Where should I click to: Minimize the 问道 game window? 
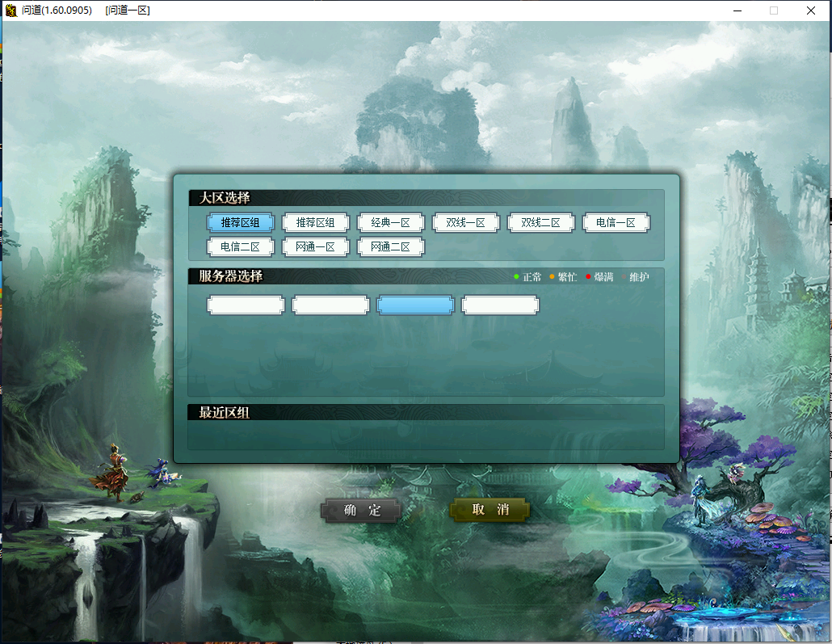coord(737,11)
